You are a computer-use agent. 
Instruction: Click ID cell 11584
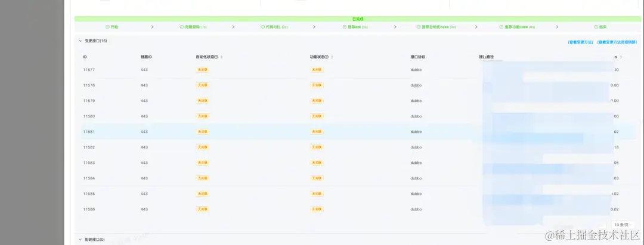click(x=89, y=178)
